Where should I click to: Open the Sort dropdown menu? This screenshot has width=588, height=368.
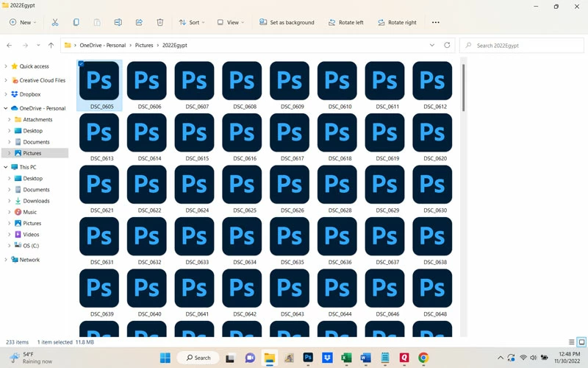click(x=192, y=23)
